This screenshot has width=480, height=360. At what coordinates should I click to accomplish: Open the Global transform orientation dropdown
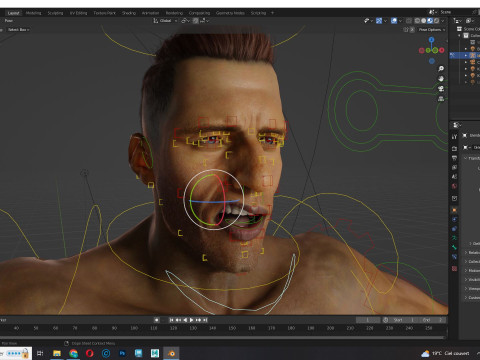coord(165,21)
